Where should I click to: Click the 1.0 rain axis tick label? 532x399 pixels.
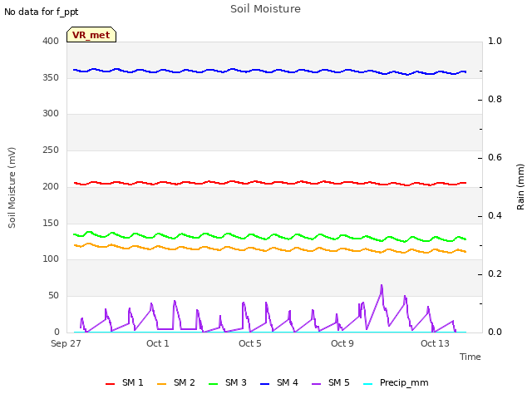tap(495, 41)
